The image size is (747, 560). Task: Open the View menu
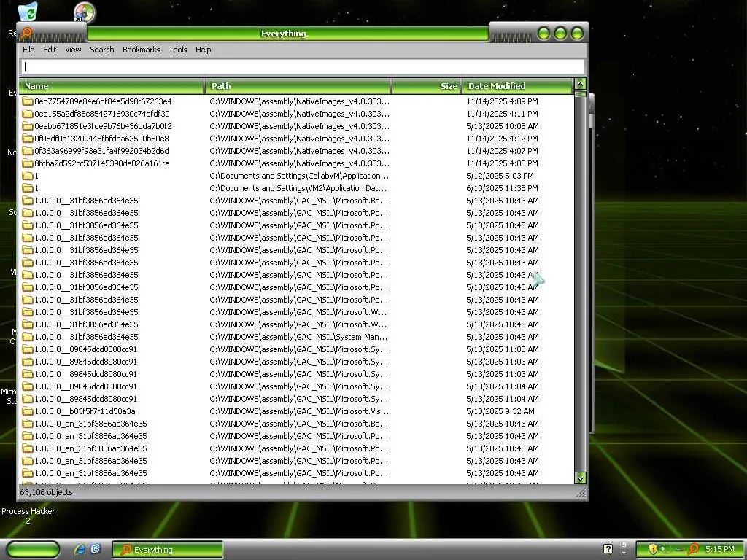click(x=73, y=50)
